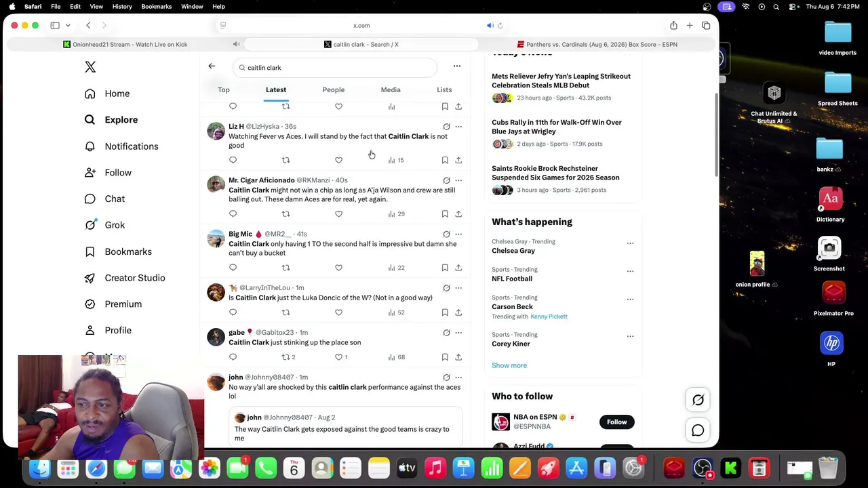This screenshot has width=868, height=488.
Task: Open the X logo home link
Action: (x=90, y=67)
